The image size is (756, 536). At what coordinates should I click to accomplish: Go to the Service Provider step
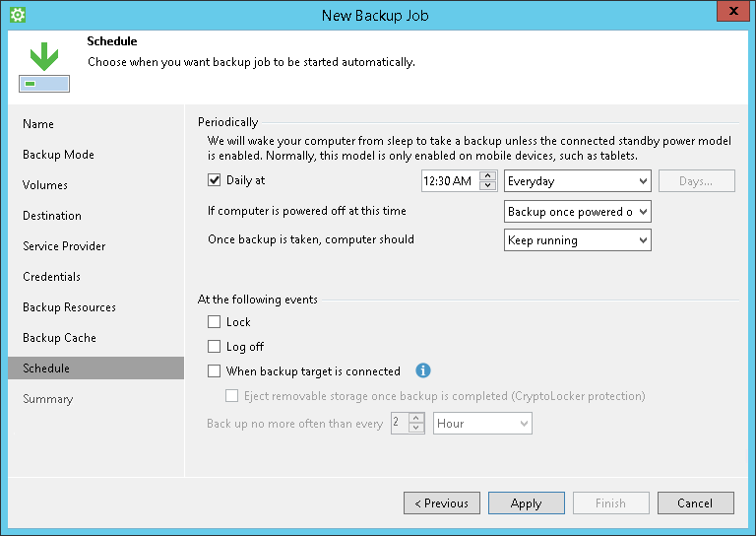[64, 246]
